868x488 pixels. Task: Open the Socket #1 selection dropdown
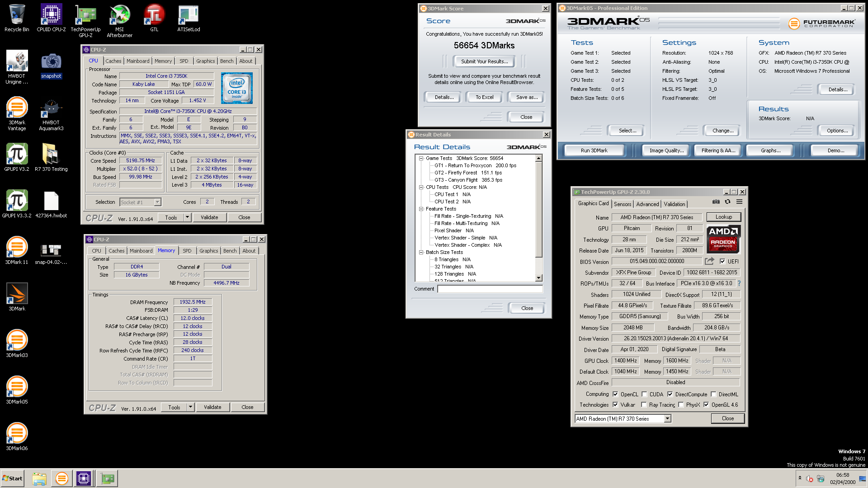pos(157,202)
